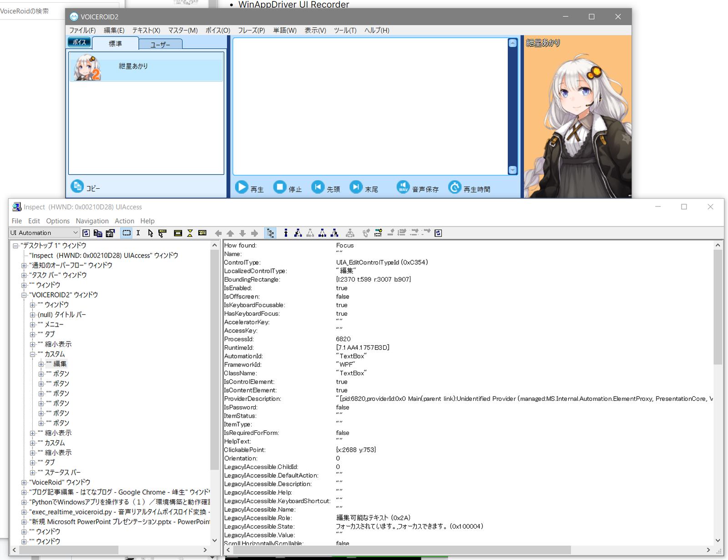Click the コピー button in VOICEROID2

point(86,187)
